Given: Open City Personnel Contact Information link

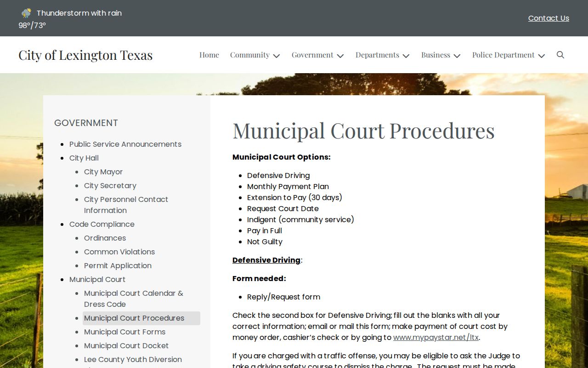Looking at the screenshot, I should pyautogui.click(x=126, y=205).
